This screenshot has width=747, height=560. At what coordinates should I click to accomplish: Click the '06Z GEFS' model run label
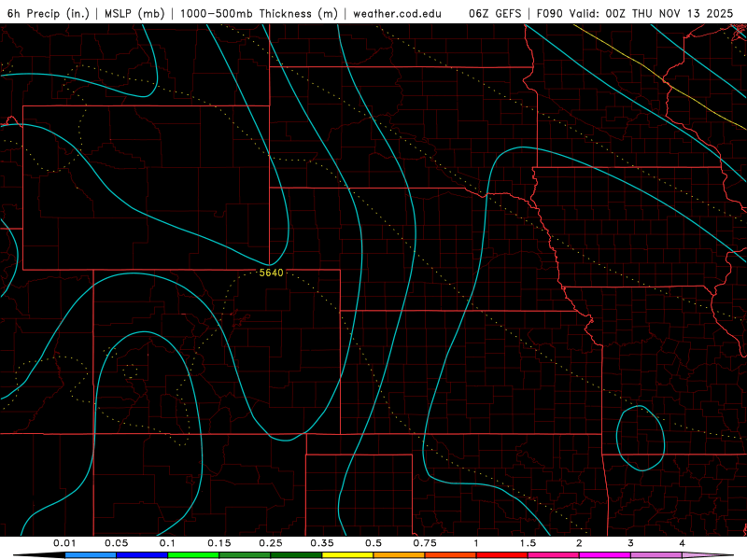(495, 13)
